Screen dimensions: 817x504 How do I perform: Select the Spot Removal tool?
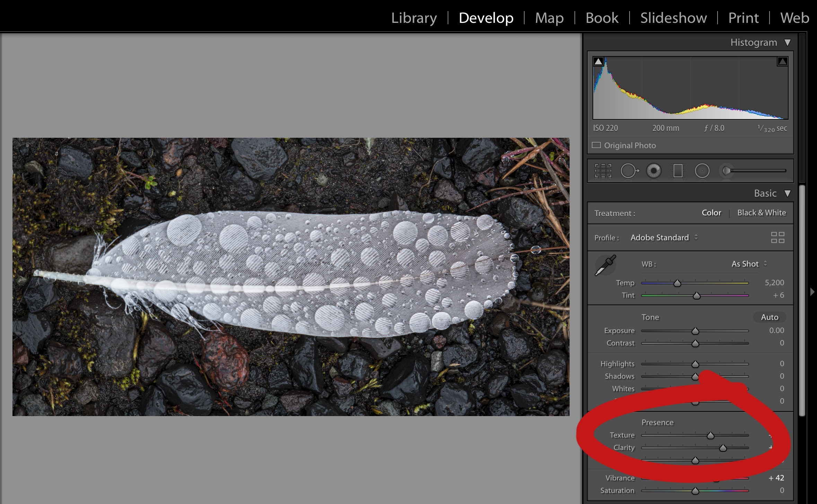pyautogui.click(x=629, y=171)
